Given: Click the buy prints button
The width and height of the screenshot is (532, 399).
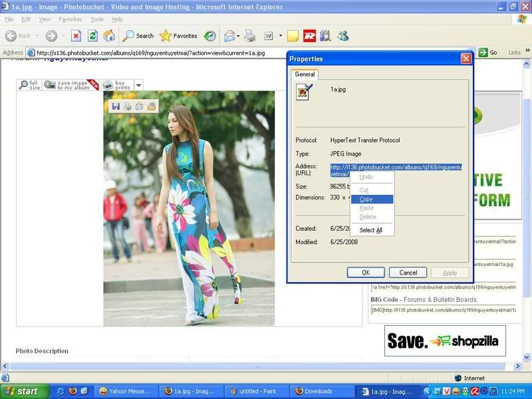Looking at the screenshot, I should 117,85.
